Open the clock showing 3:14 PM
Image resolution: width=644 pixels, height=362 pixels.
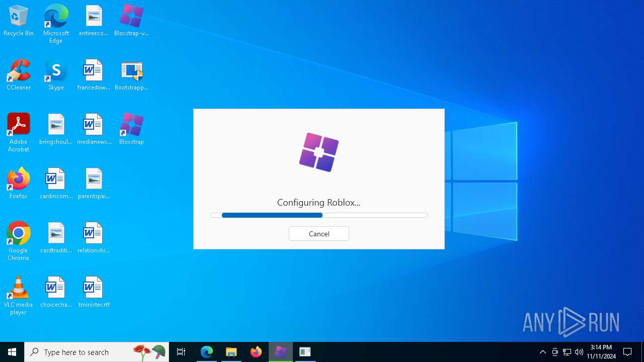point(601,352)
